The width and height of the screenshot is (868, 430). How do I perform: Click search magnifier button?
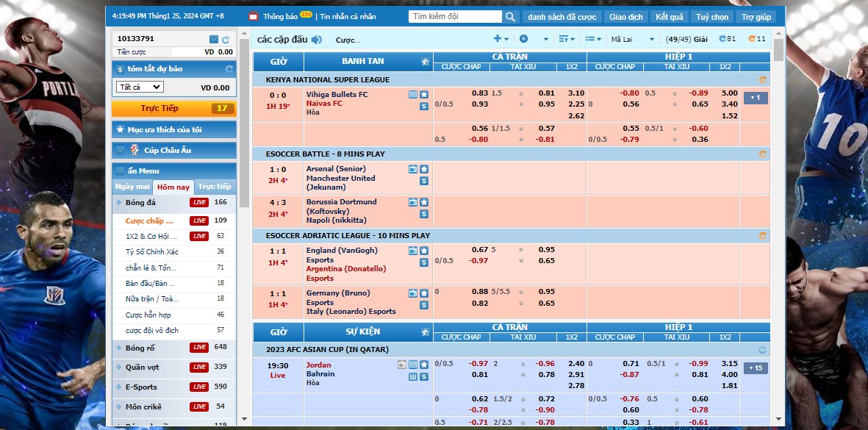click(x=510, y=17)
